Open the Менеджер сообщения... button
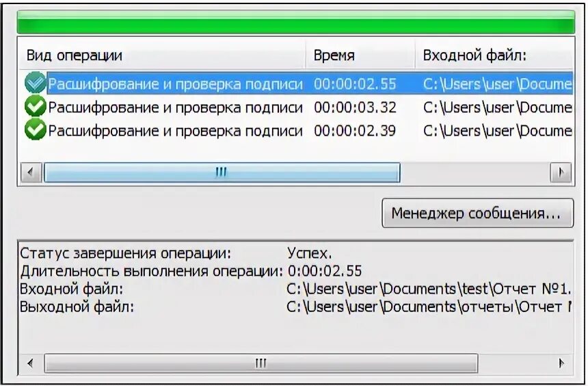This screenshot has height=386, width=588. click(x=477, y=214)
